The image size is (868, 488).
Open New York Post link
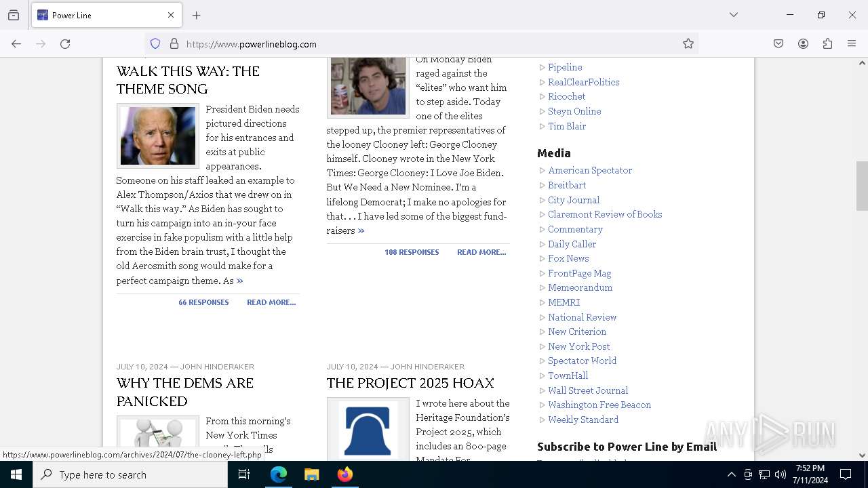(579, 346)
